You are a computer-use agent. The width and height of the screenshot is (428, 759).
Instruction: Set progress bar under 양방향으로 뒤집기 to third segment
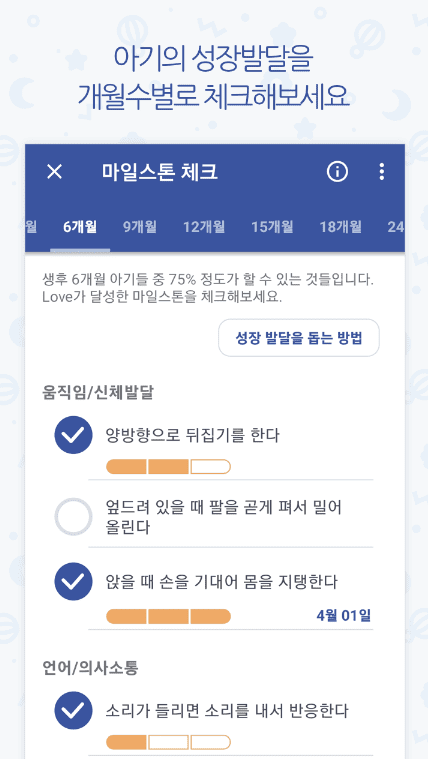click(x=210, y=467)
